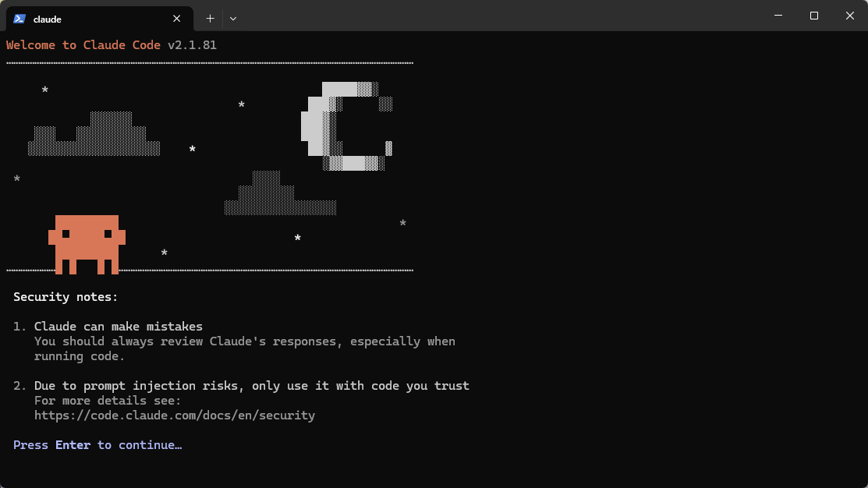
Task: Click the 'Due to prompt injection risks' line
Action: pos(251,386)
